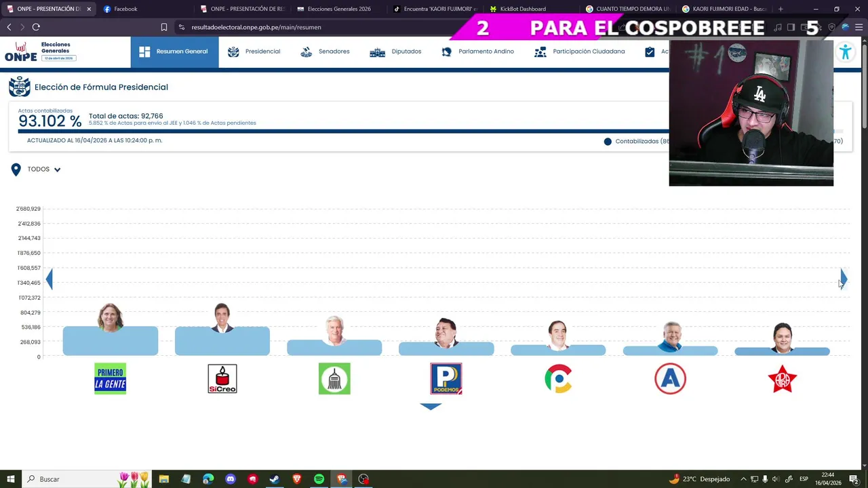
Task: Show next candidates with right arrow
Action: pos(844,279)
